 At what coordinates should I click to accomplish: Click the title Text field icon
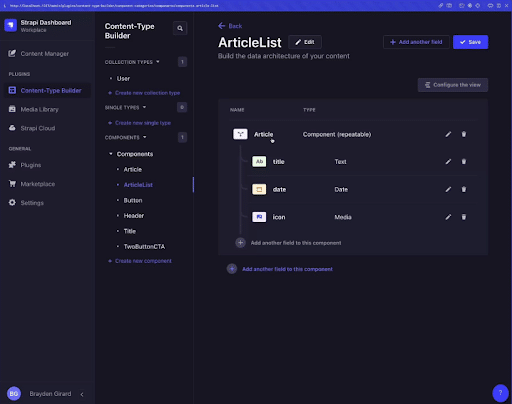259,162
